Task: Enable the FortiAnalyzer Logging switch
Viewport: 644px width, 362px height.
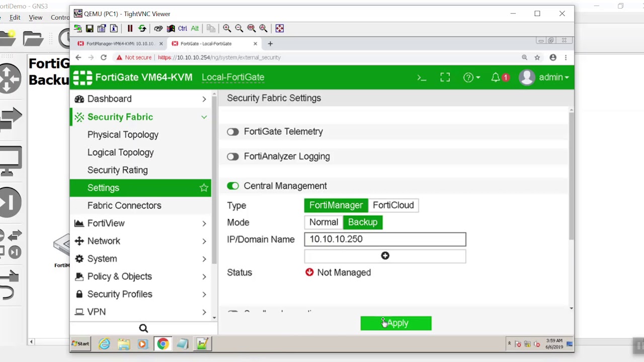Action: coord(232,157)
